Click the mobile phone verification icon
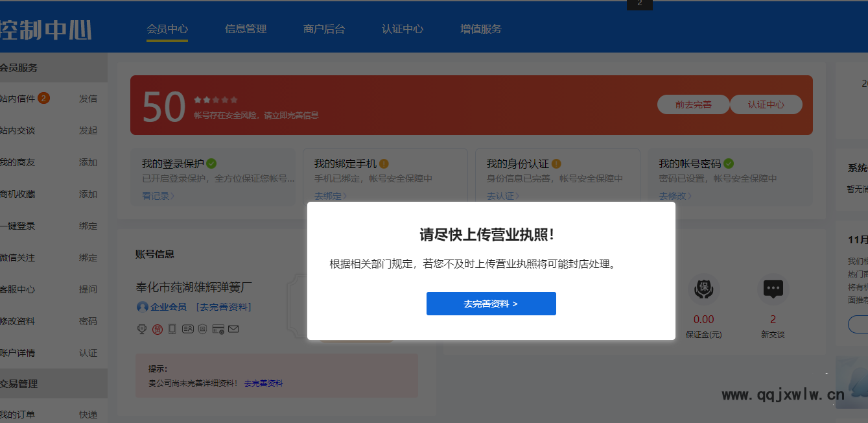Image resolution: width=868 pixels, height=423 pixels. pos(172,329)
